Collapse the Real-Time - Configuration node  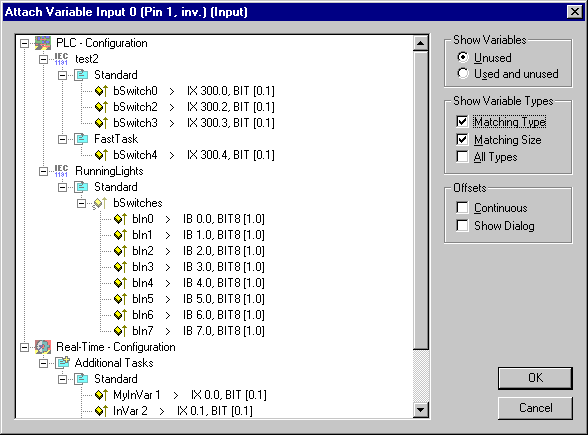point(24,347)
